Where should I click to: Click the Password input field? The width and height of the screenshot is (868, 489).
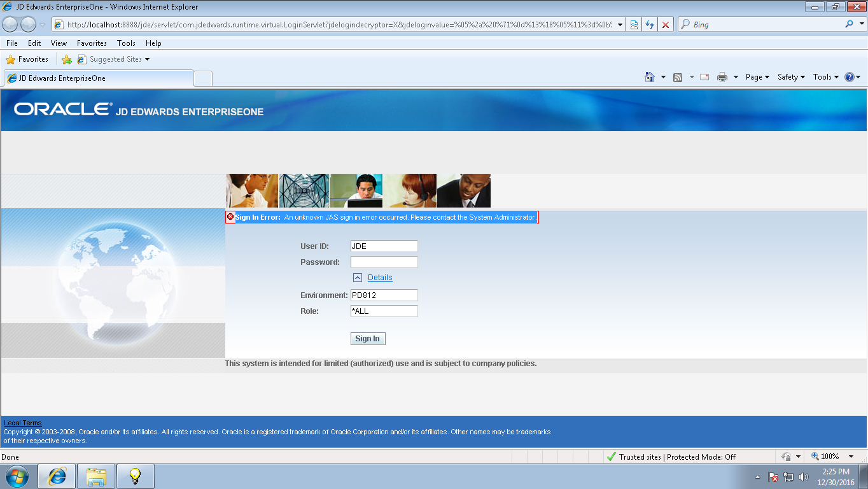(x=384, y=262)
